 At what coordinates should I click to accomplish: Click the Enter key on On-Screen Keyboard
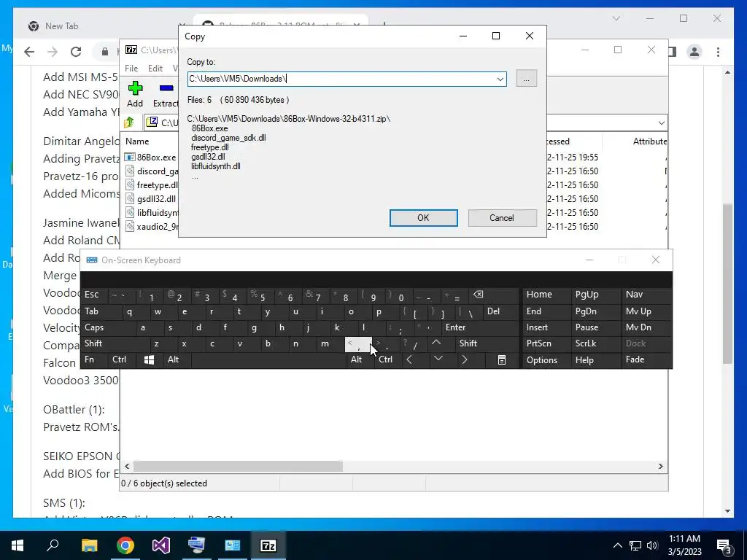[455, 327]
